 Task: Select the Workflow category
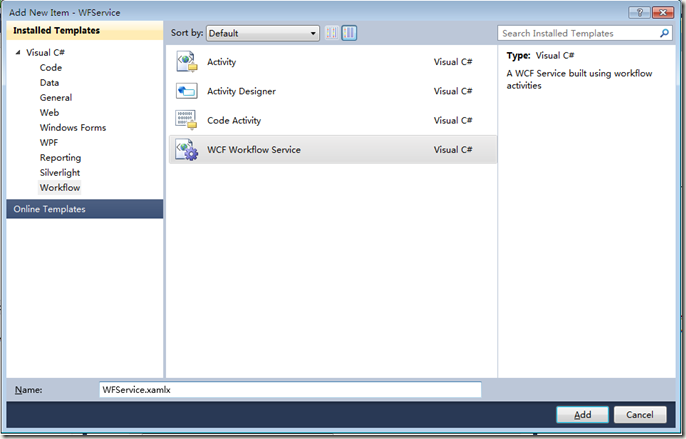pyautogui.click(x=60, y=187)
